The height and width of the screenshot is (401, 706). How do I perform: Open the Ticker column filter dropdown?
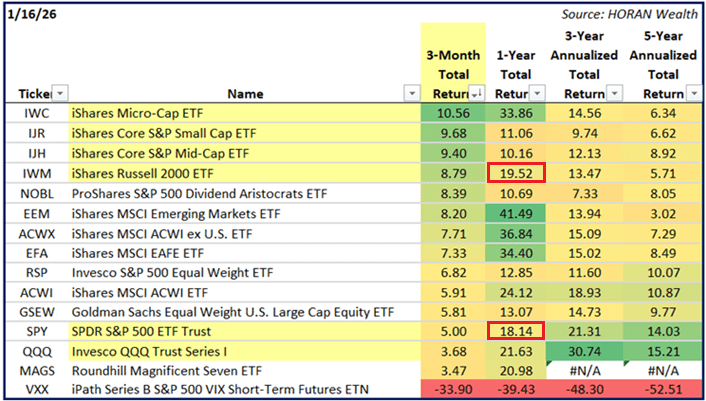click(61, 94)
